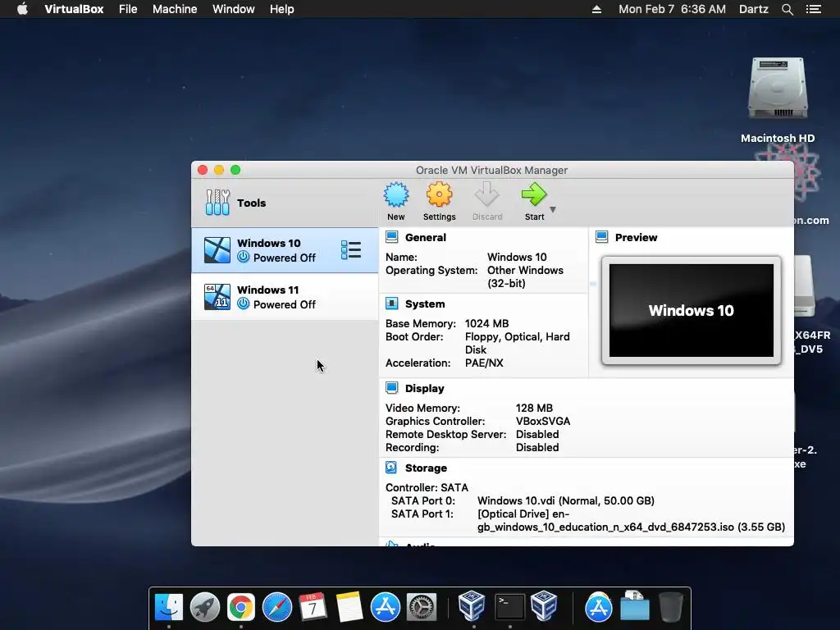The image size is (840, 630).
Task: Click the VBoxSVGA graphics controller value
Action: click(x=543, y=421)
